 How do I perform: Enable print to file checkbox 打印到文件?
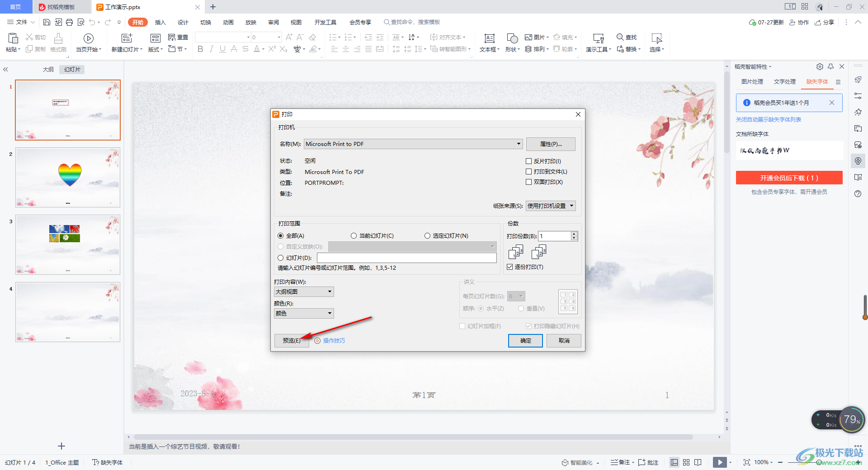click(x=528, y=172)
